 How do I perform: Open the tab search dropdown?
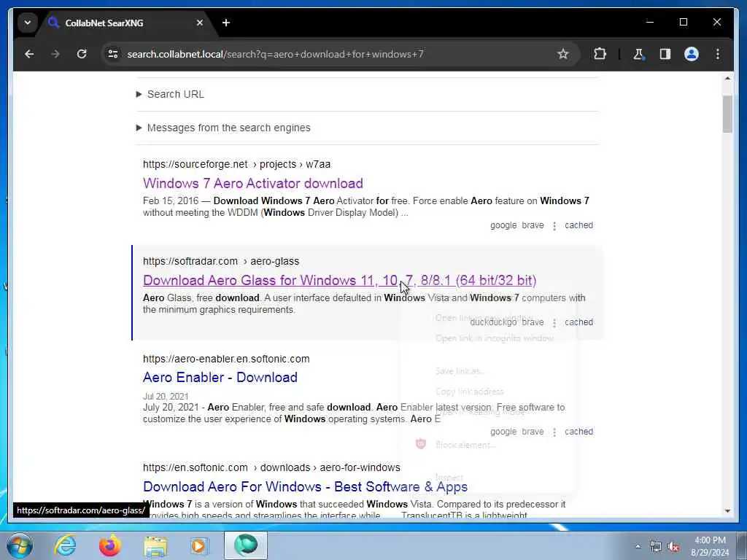(28, 23)
